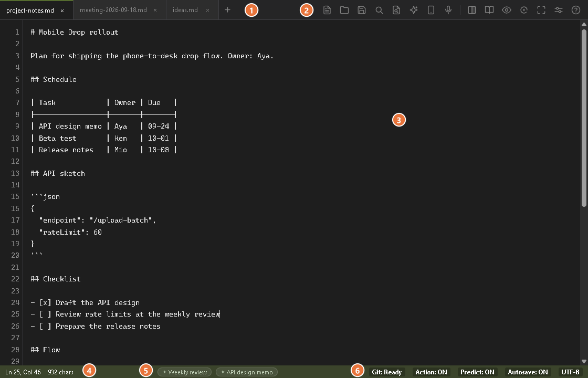Click the 932 chars count in status bar
This screenshot has height=378, width=588.
(61, 372)
